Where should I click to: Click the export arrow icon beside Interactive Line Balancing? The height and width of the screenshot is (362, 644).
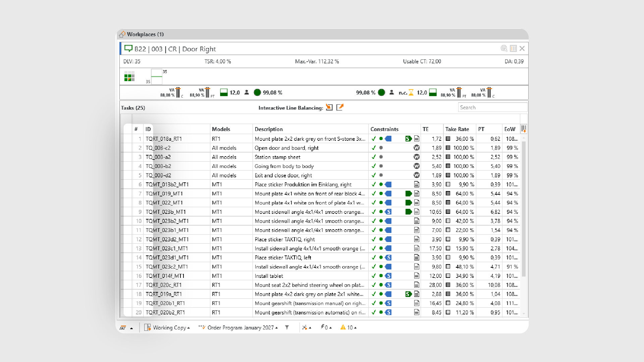click(340, 107)
